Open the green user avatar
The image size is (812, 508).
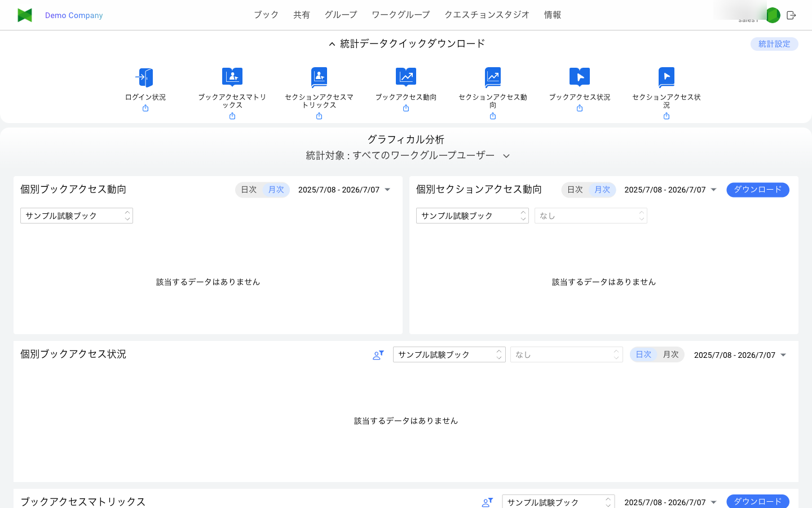tap(773, 15)
